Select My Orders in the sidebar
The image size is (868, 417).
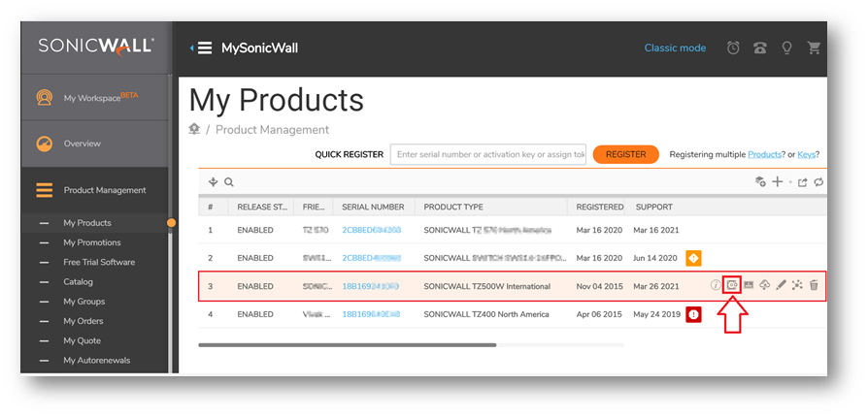pos(83,321)
